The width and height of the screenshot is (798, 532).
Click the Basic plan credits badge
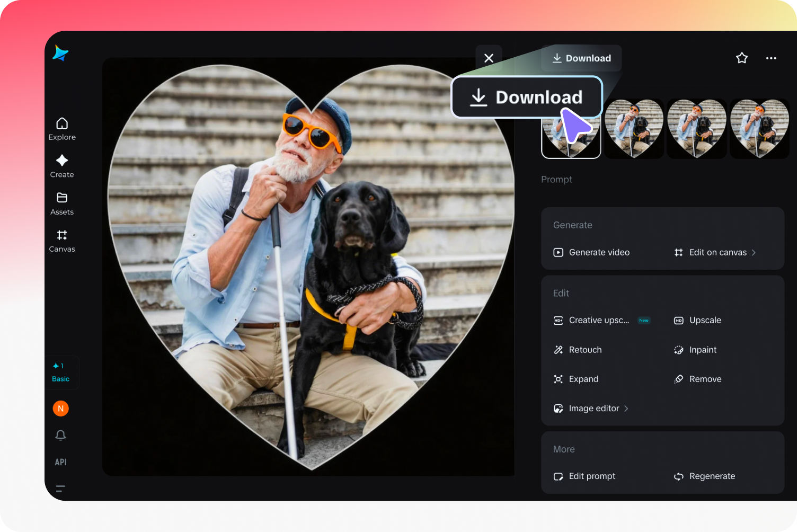pos(61,373)
